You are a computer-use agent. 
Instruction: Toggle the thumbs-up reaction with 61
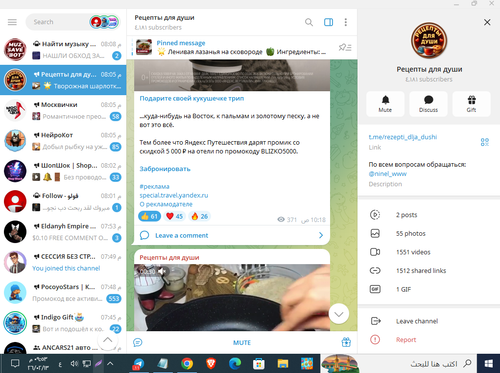[149, 216]
